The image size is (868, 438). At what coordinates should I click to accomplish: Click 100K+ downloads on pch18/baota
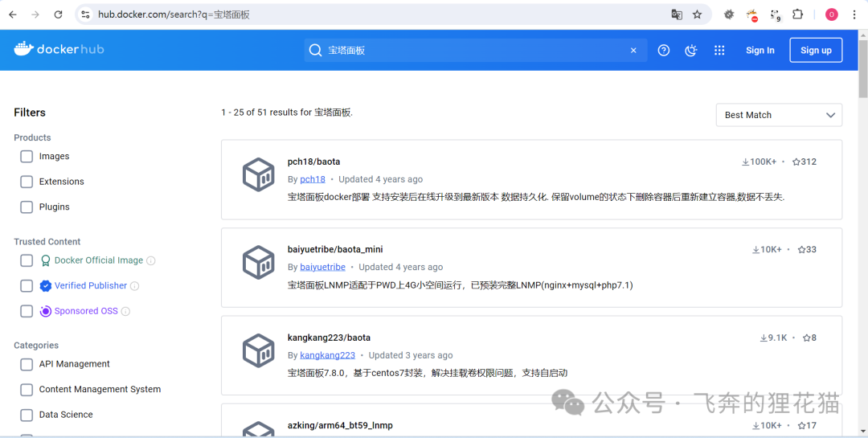coord(759,162)
